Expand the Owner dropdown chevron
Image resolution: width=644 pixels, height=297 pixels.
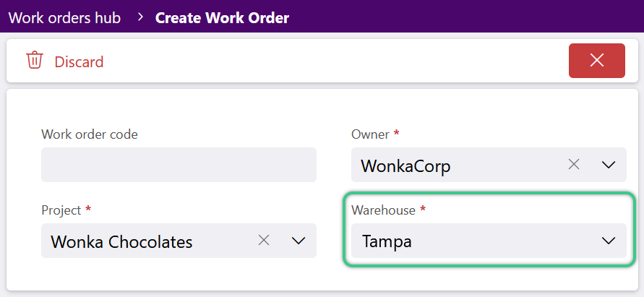pyautogui.click(x=609, y=165)
